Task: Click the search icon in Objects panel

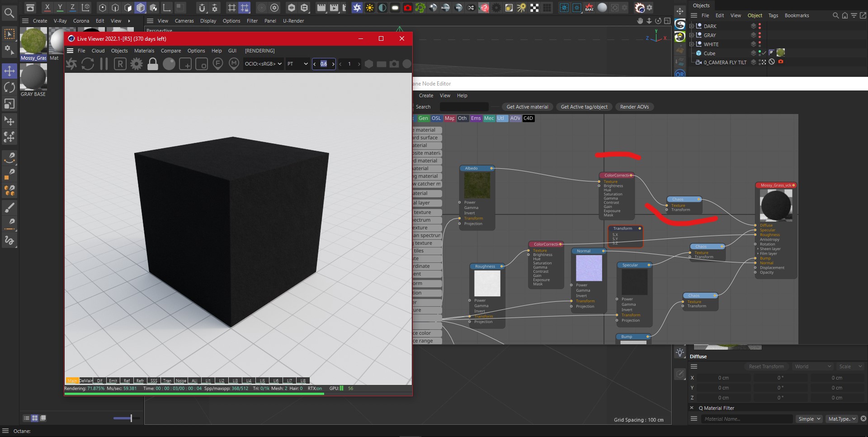Action: point(835,15)
